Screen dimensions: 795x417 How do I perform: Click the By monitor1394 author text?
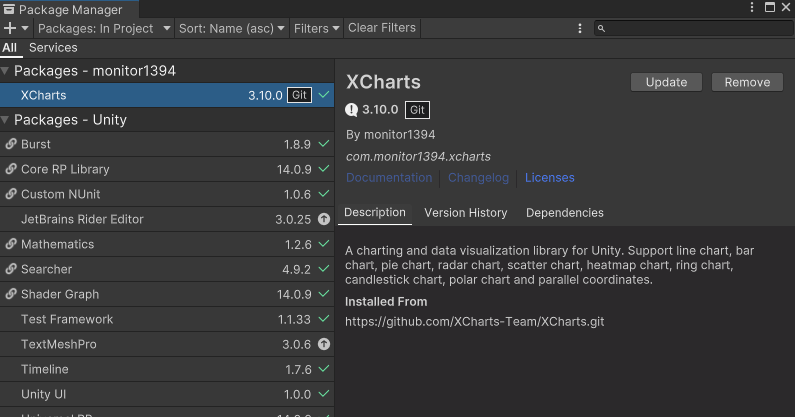coord(390,135)
